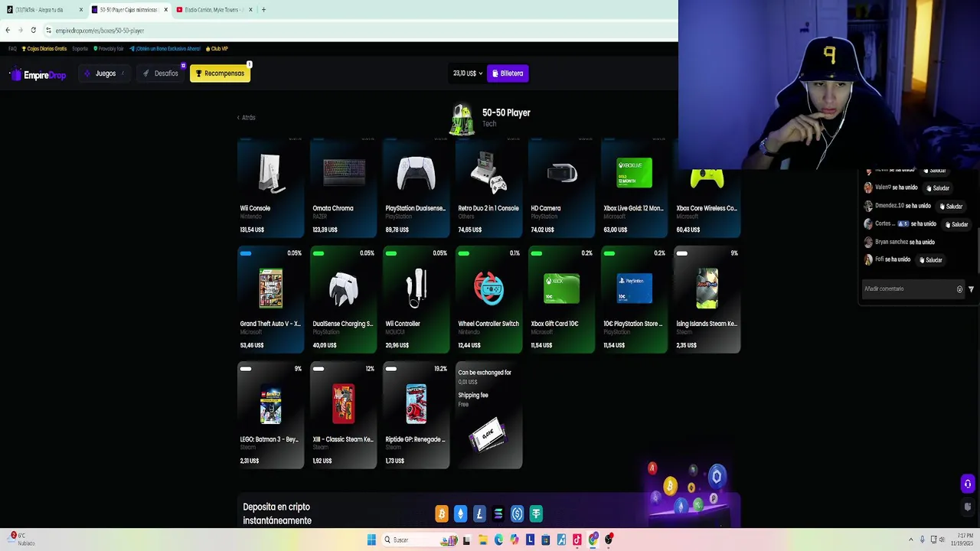Open Microsoft Edge from the taskbar
Screen dimensions: 980x551
pos(498,540)
